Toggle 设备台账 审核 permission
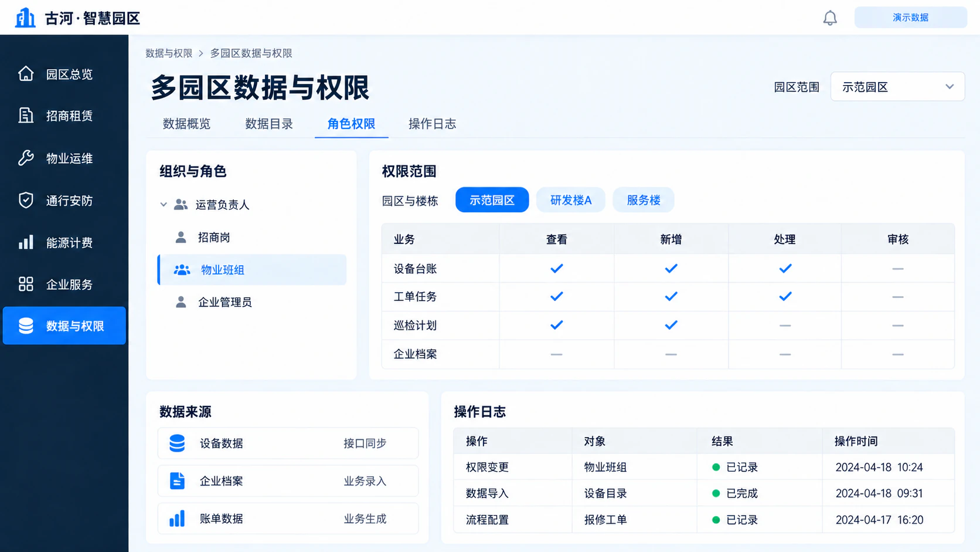Viewport: 980px width, 552px height. 897,269
